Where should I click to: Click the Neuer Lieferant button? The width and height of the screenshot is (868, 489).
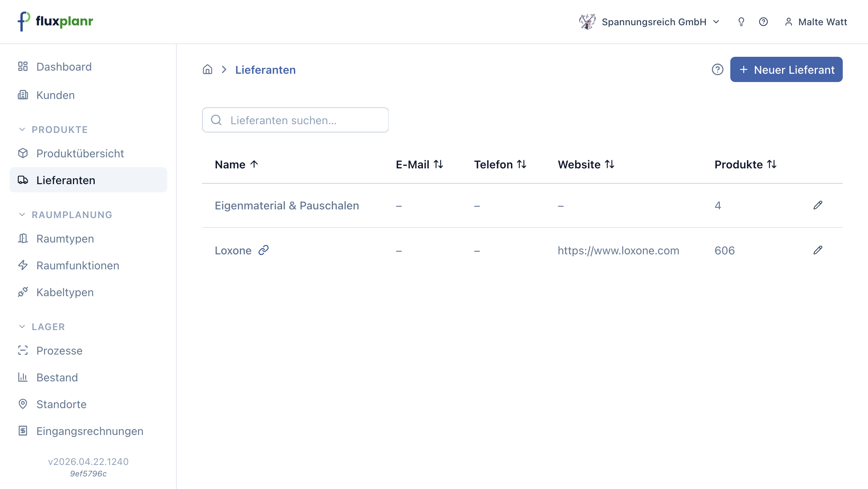786,69
